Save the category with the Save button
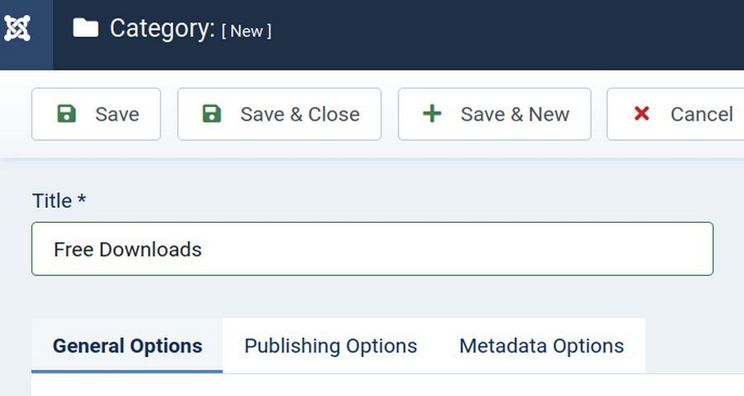 (96, 114)
